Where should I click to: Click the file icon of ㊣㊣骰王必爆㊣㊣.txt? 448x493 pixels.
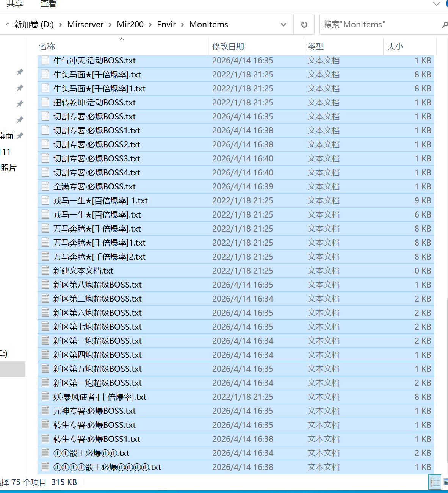(45, 453)
